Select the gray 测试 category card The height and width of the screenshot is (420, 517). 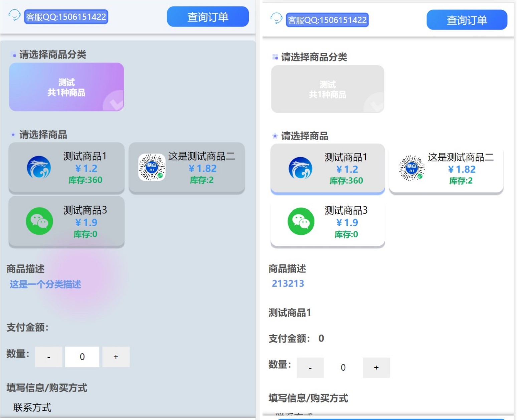pyautogui.click(x=327, y=89)
